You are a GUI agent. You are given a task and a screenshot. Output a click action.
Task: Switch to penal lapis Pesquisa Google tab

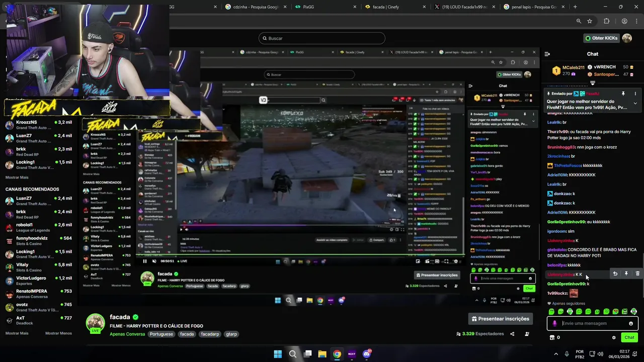tap(534, 7)
